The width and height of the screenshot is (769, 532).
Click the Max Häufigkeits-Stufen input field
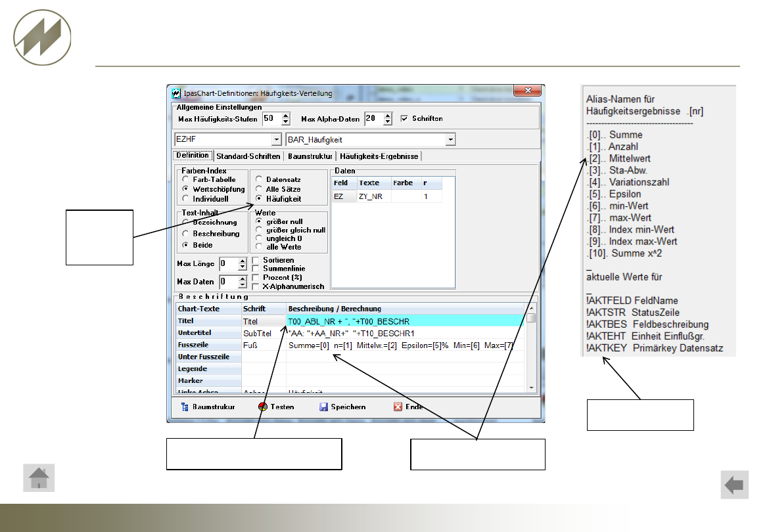pos(271,118)
